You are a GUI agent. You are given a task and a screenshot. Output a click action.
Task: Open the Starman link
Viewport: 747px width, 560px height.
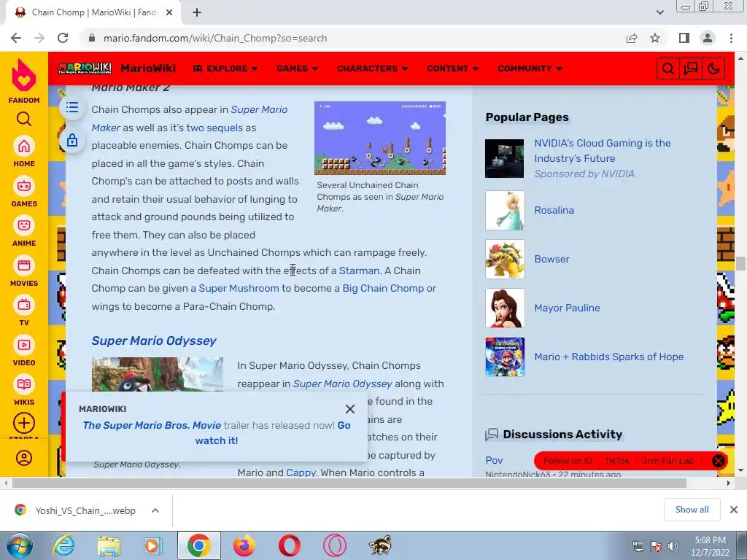(359, 271)
